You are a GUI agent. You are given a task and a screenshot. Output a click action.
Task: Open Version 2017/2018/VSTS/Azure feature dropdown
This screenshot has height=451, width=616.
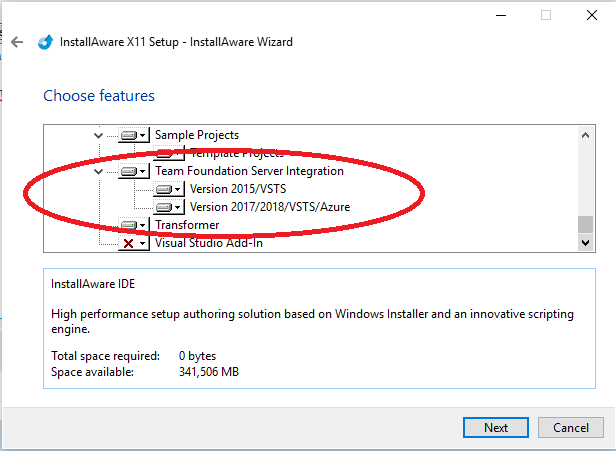(169, 207)
